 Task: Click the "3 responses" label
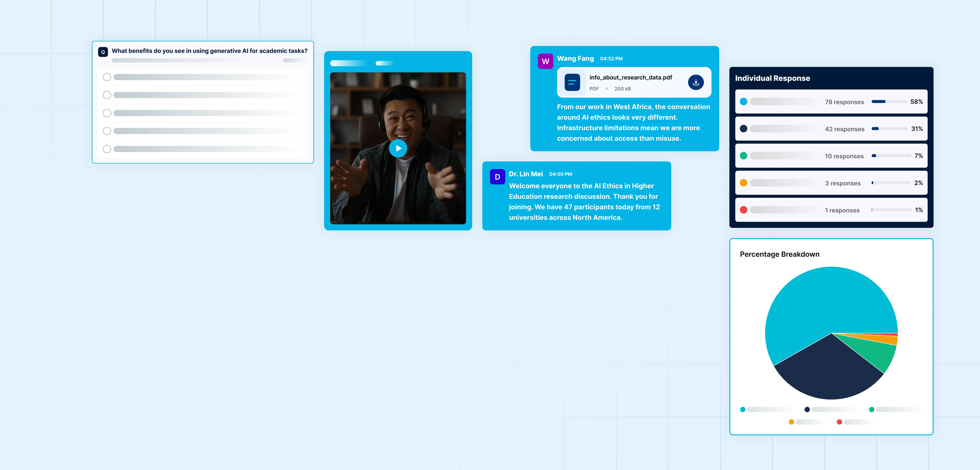[x=843, y=183]
